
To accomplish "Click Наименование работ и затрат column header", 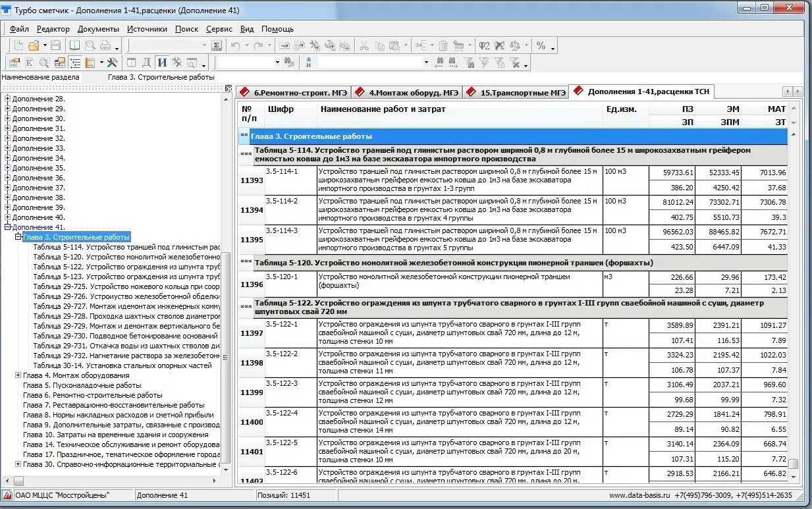I will coord(460,115).
